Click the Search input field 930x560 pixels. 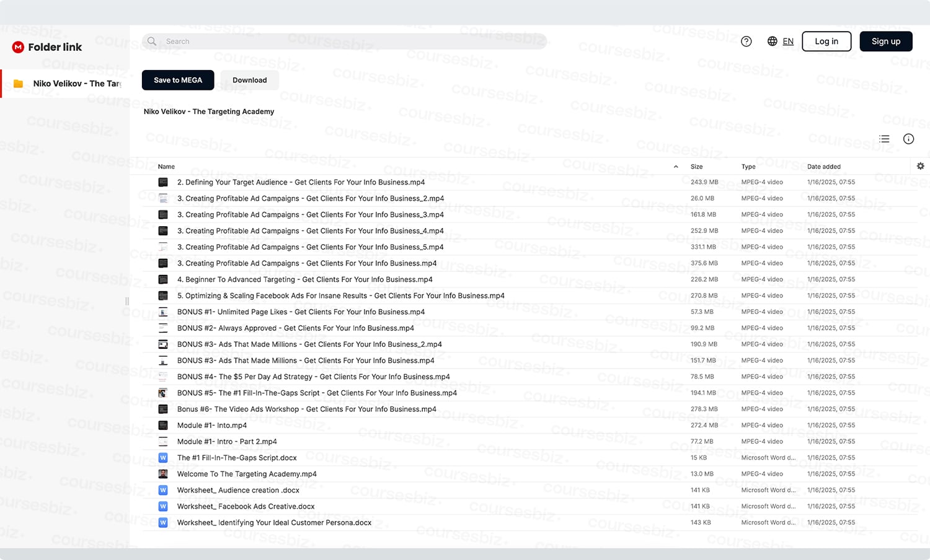point(344,42)
